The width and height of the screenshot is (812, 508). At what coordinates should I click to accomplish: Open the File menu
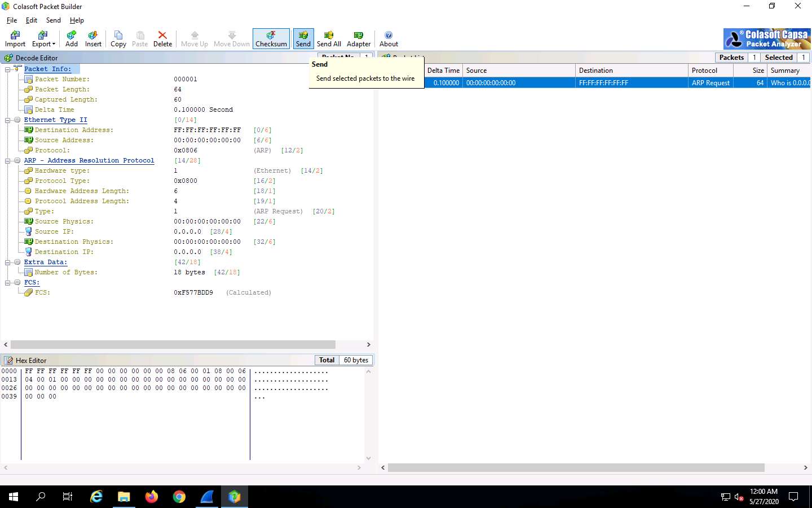click(x=12, y=20)
